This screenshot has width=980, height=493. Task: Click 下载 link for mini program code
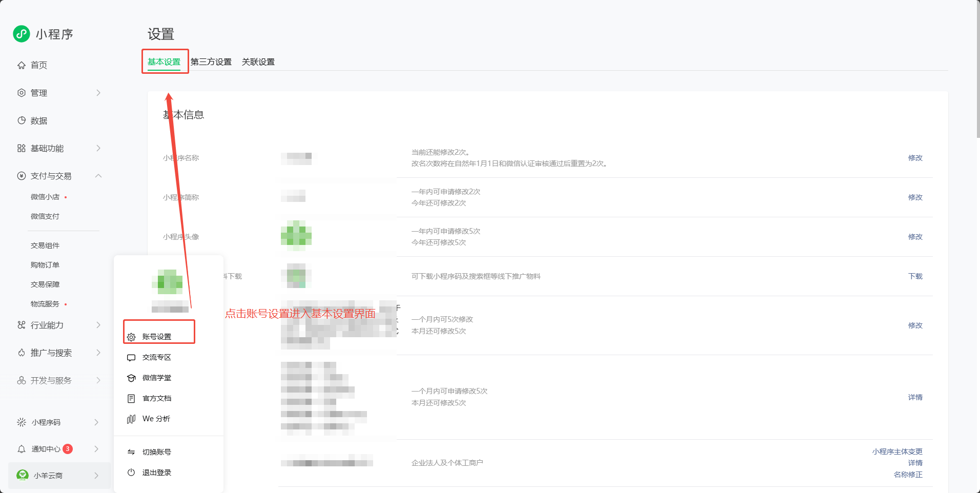(x=915, y=276)
